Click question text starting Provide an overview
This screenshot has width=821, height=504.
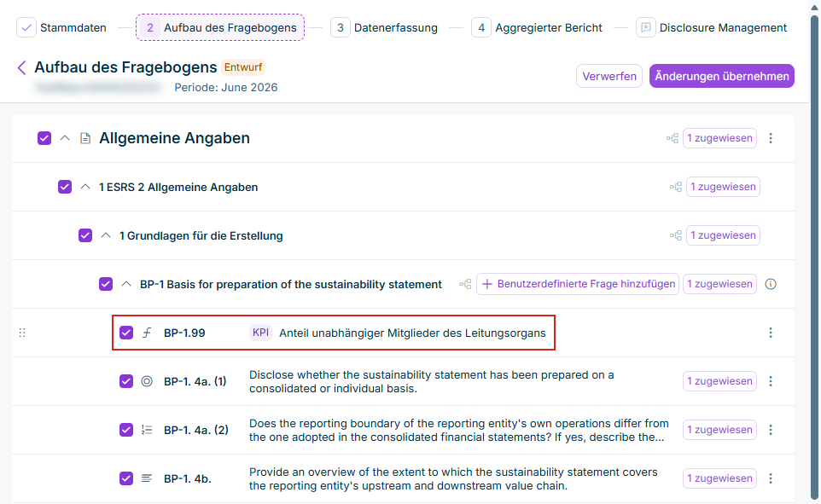[x=453, y=478]
